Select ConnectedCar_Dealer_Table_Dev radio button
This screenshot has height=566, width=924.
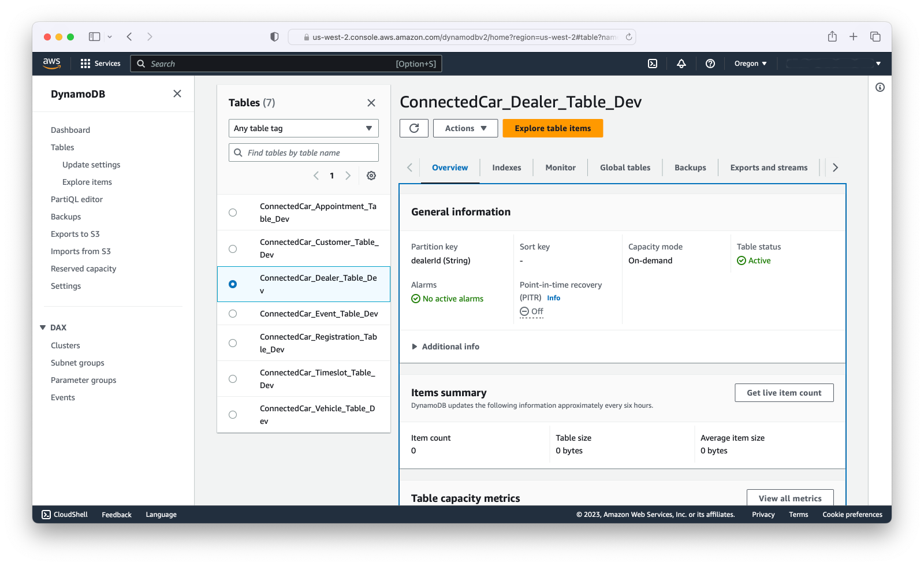pyautogui.click(x=233, y=284)
